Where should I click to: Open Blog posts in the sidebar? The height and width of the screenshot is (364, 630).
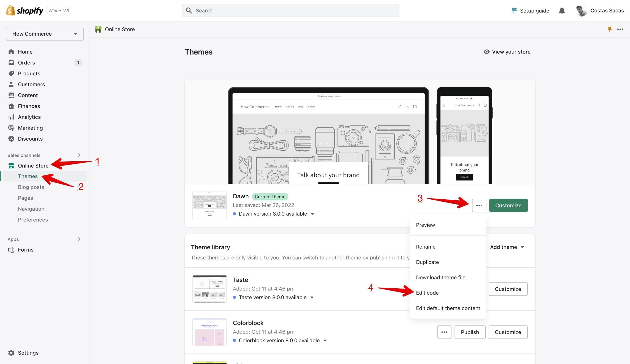31,187
